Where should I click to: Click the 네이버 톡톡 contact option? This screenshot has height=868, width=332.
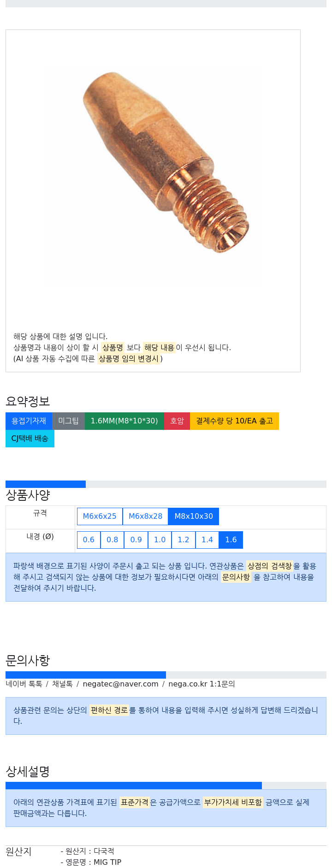point(24,684)
